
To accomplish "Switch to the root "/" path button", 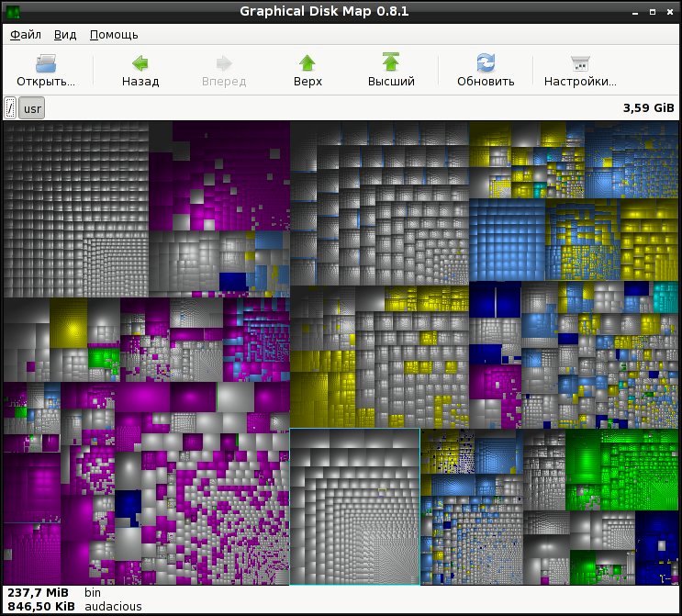I will tap(10, 108).
